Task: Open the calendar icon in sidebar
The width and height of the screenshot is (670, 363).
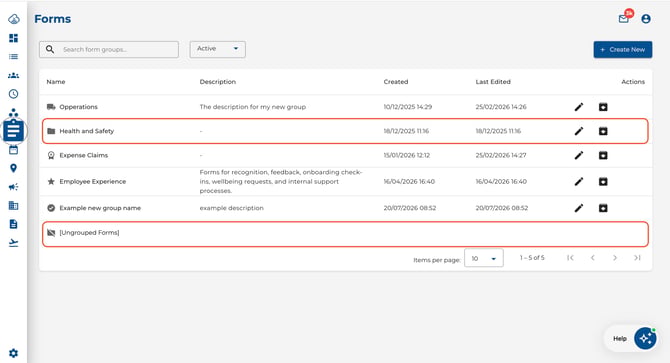Action: 14,150
